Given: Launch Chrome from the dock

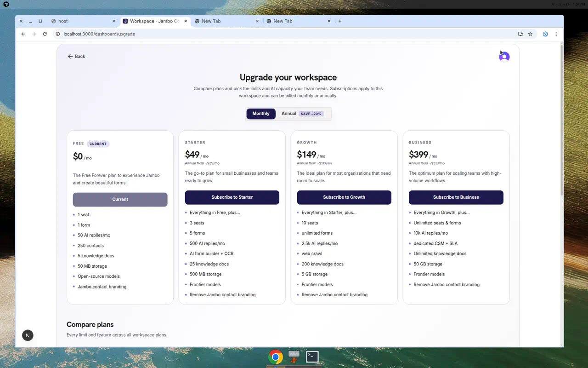Looking at the screenshot, I should [276, 357].
